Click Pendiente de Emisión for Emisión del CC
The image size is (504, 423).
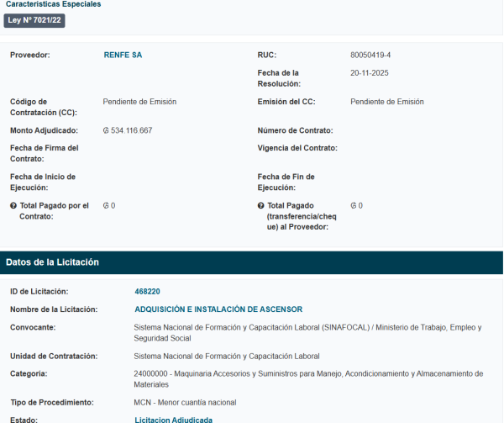[x=387, y=103]
